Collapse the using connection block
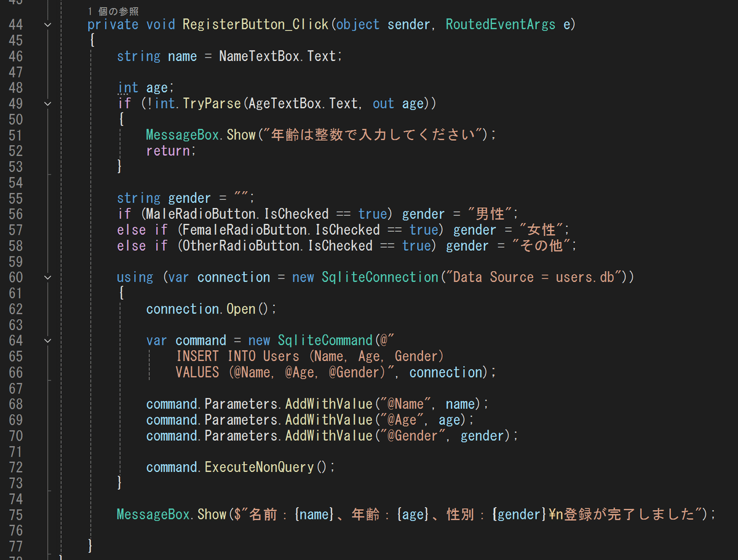This screenshot has height=560, width=738. (47, 277)
